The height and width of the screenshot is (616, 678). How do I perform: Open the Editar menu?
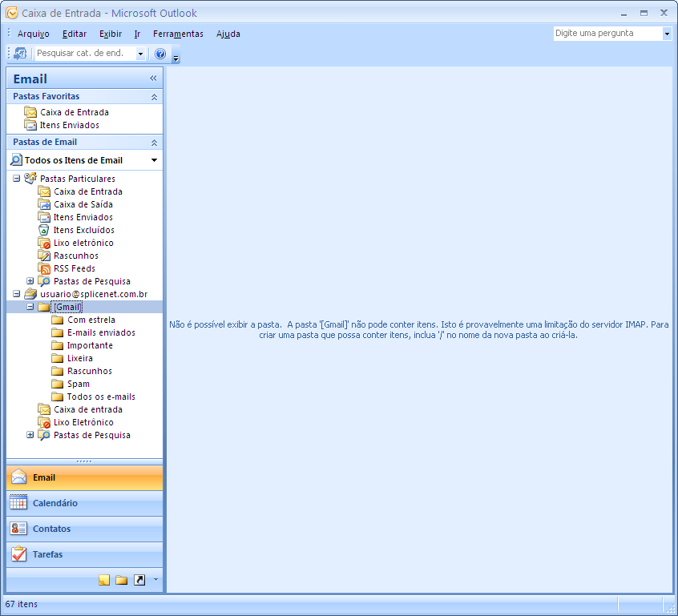point(75,34)
